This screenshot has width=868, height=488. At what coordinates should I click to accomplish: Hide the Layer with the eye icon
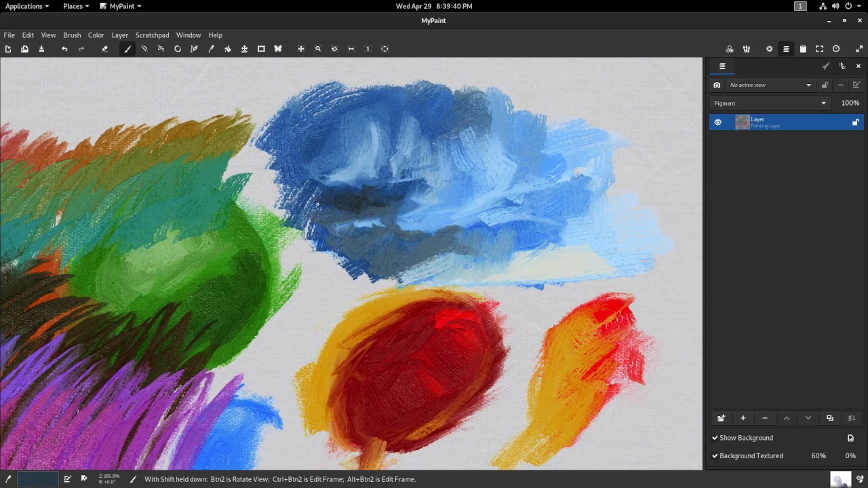(717, 122)
